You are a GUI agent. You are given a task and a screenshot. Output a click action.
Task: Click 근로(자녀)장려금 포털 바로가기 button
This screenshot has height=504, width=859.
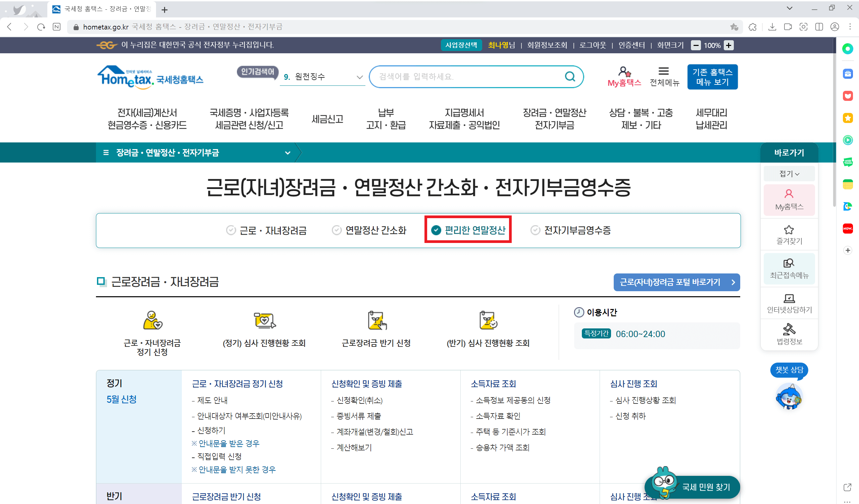pos(676,282)
